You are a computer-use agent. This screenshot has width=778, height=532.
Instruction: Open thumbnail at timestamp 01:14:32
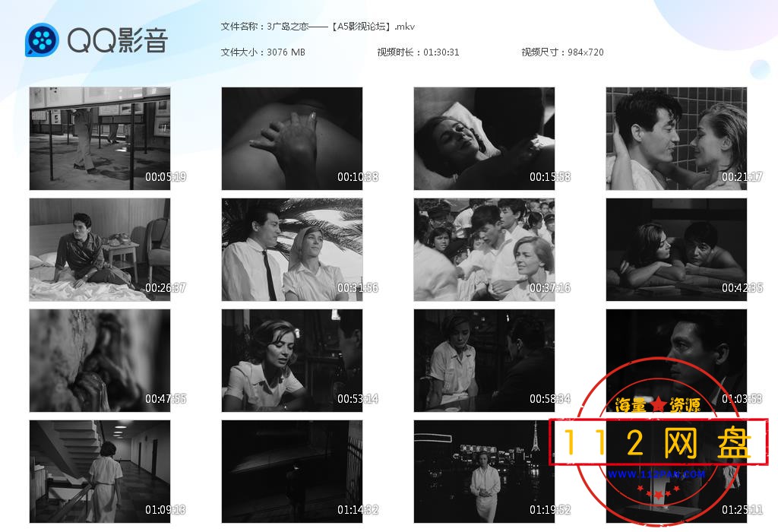coord(292,471)
